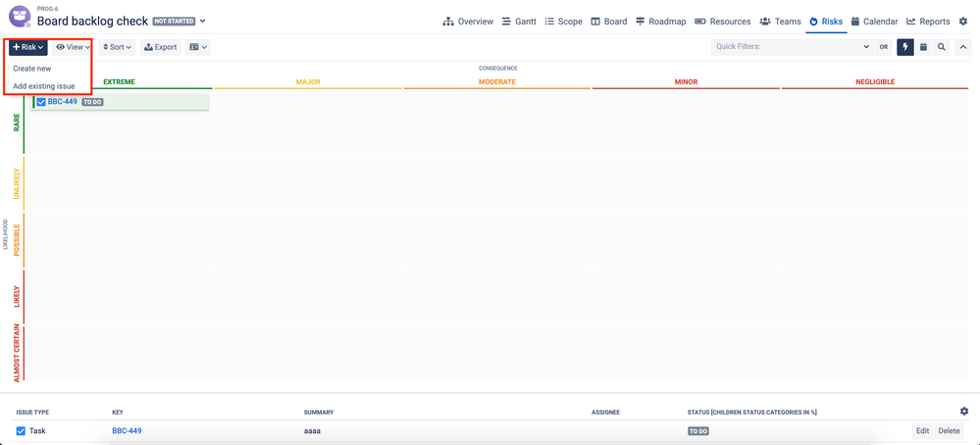
Task: Open the View dropdown
Action: point(74,47)
